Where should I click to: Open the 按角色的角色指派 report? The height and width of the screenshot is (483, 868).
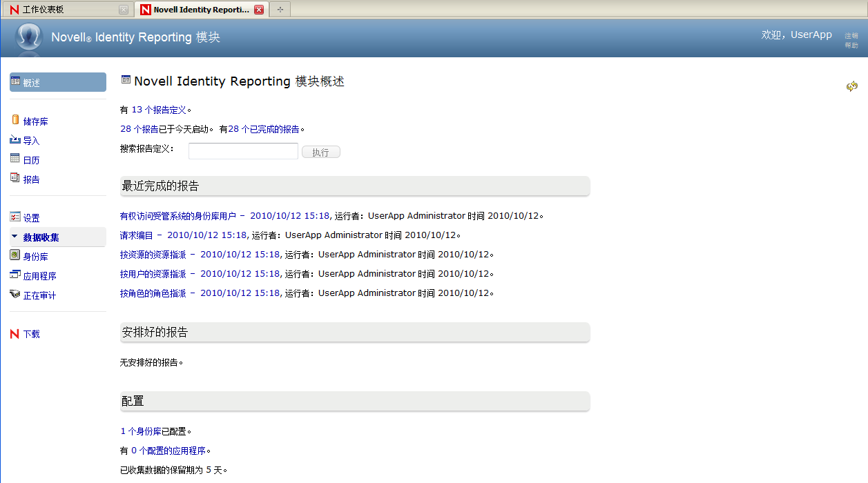(200, 293)
